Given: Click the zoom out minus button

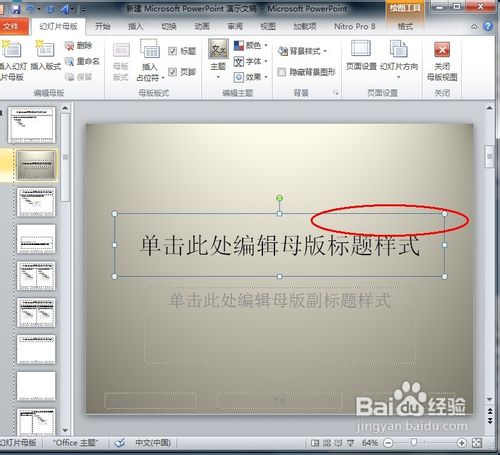Looking at the screenshot, I should (388, 443).
